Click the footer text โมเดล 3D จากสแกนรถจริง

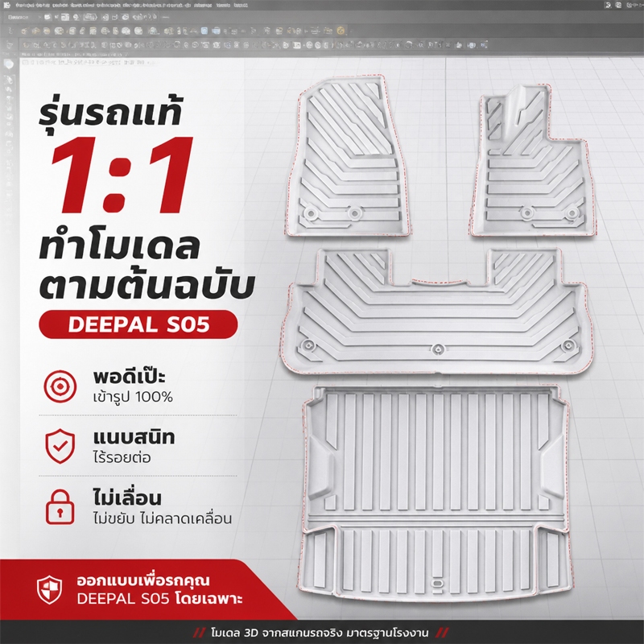pyautogui.click(x=276, y=633)
